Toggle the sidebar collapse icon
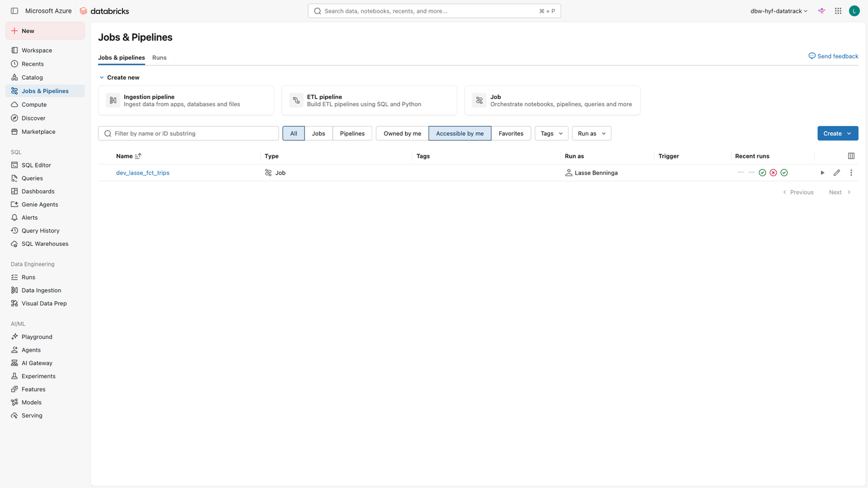Viewport: 868px width, 488px height. click(x=14, y=11)
